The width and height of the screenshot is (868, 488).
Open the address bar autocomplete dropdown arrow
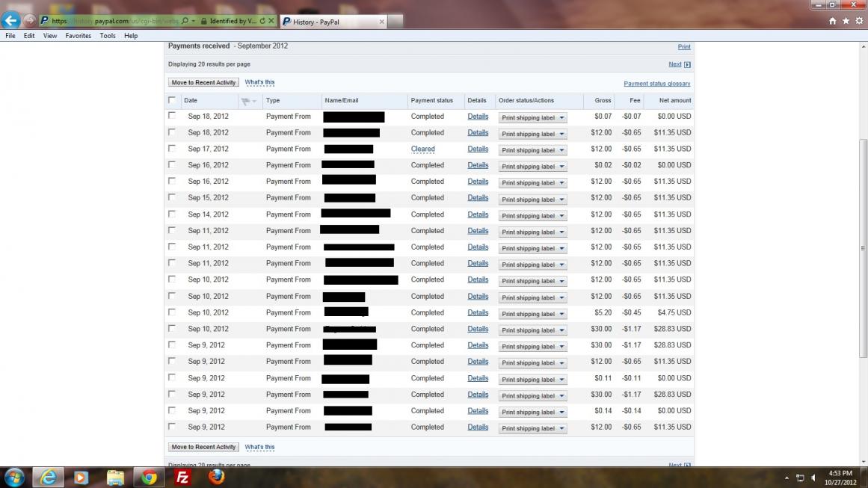pyautogui.click(x=193, y=21)
